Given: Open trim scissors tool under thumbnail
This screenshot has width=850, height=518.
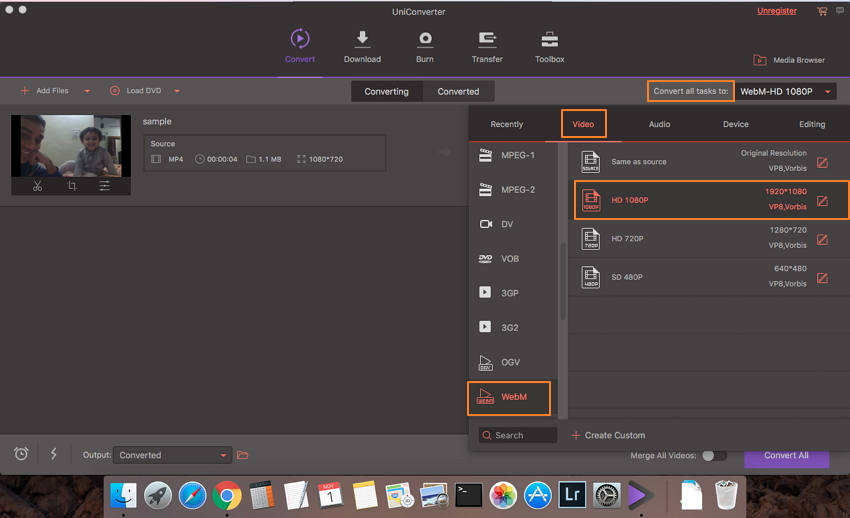Looking at the screenshot, I should (x=37, y=186).
